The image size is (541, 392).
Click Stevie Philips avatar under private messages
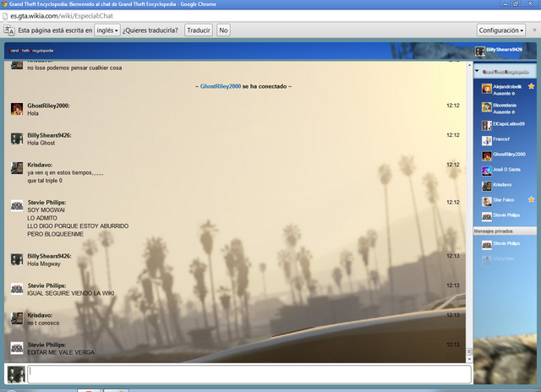[487, 245]
